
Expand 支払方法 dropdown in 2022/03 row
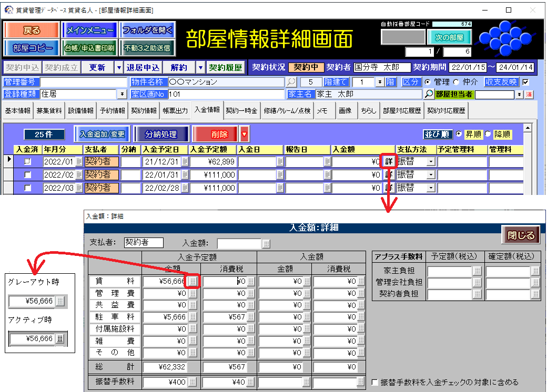(x=431, y=188)
